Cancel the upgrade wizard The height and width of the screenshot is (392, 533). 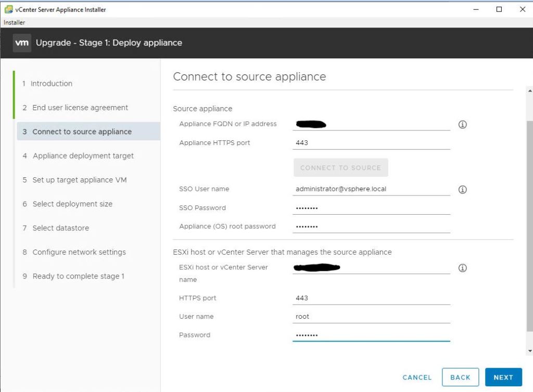point(417,377)
